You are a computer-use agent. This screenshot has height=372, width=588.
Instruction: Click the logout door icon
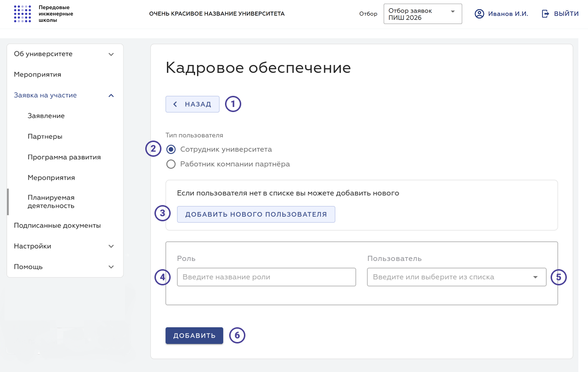click(x=546, y=14)
